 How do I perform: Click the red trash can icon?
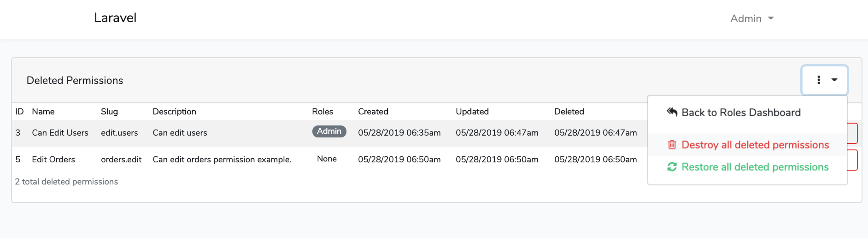(672, 145)
